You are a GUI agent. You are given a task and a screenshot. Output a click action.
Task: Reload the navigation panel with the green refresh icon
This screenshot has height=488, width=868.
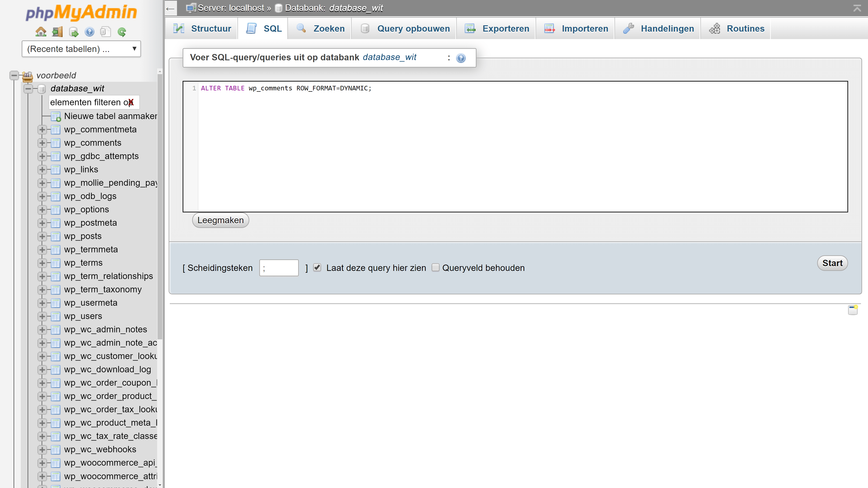122,32
